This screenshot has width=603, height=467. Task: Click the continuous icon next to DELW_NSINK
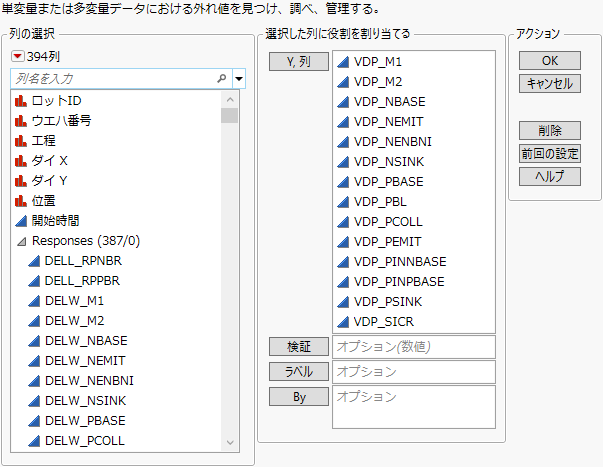(34, 401)
